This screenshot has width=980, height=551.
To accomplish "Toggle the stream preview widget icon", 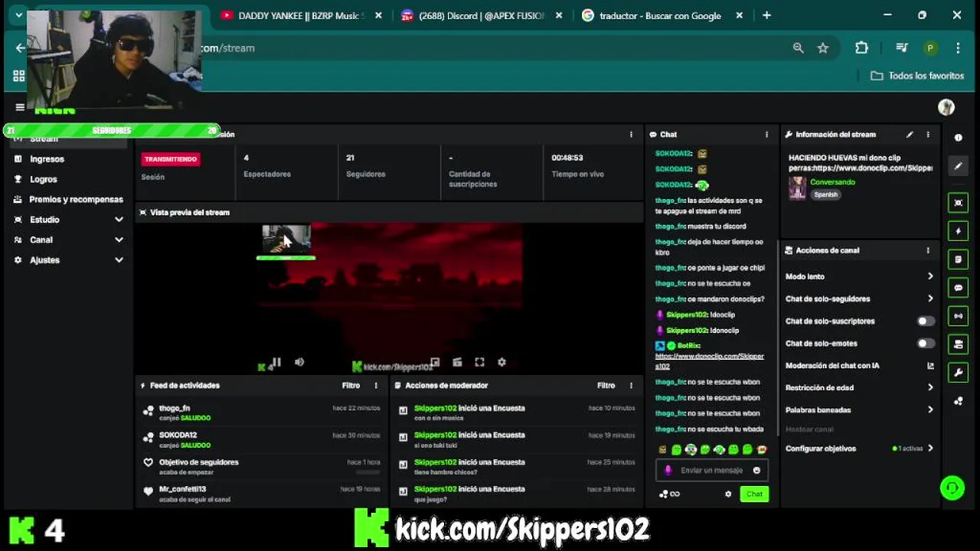I will coord(958,203).
